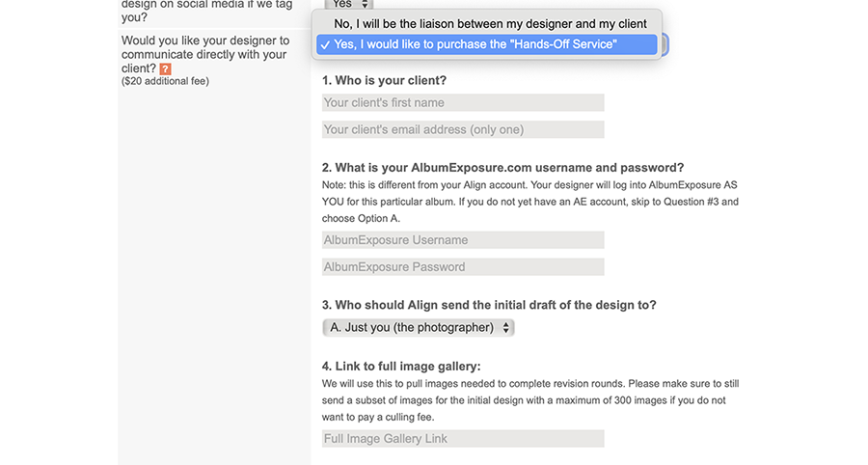Viewport: 868px width, 465px height.
Task: Select the AlbumExposure Username field
Action: pyautogui.click(x=463, y=239)
